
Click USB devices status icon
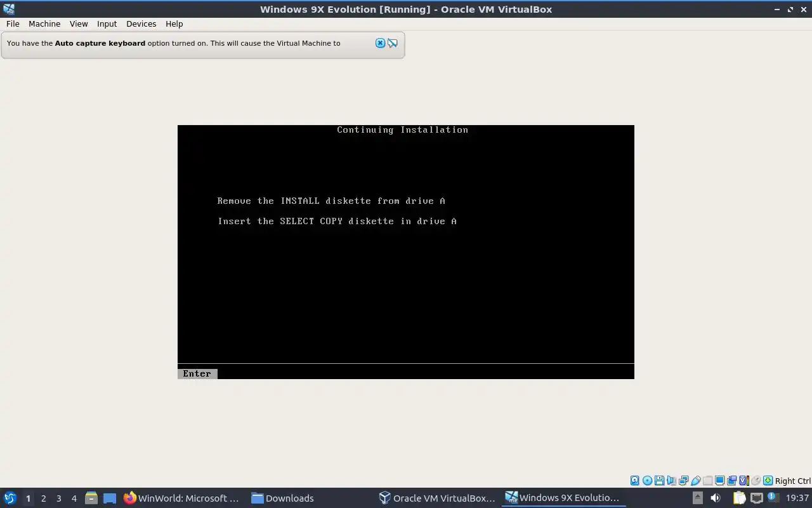point(695,481)
